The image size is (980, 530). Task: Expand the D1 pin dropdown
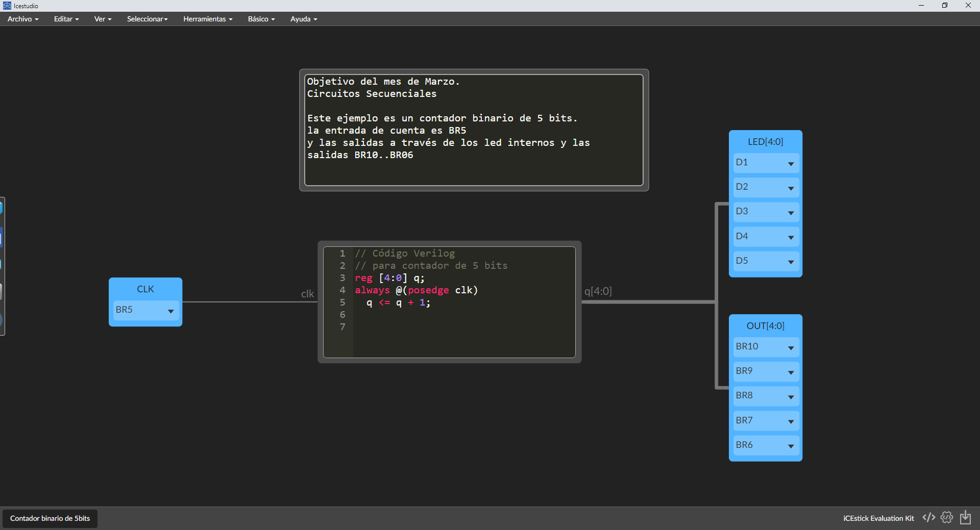click(766, 163)
